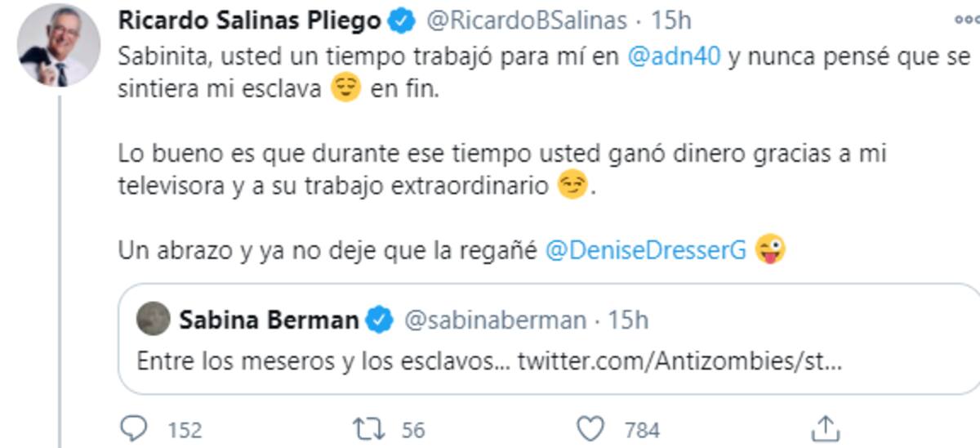Viewport: 980px width, 448px height.
Task: Open the @RicardoBSalinas handle
Action: tap(528, 22)
